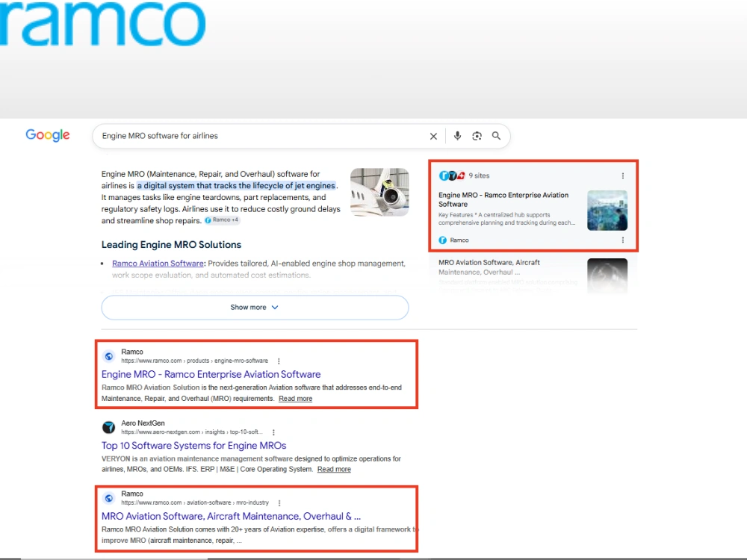The height and width of the screenshot is (560, 747).
Task: Open options for the 9 sites card
Action: tap(623, 175)
